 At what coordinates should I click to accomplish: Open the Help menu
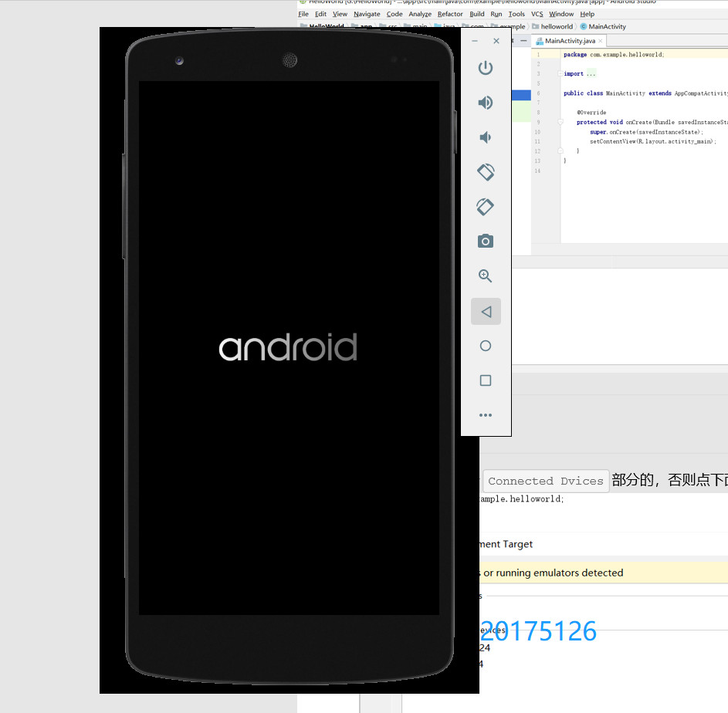[x=587, y=14]
